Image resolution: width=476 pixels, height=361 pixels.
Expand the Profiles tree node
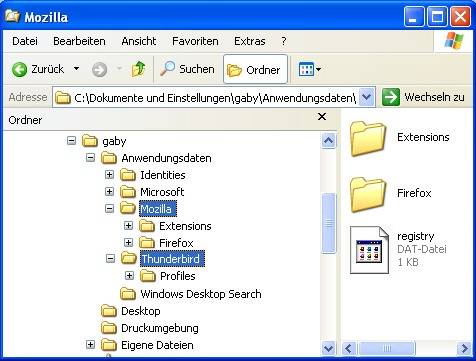click(129, 275)
